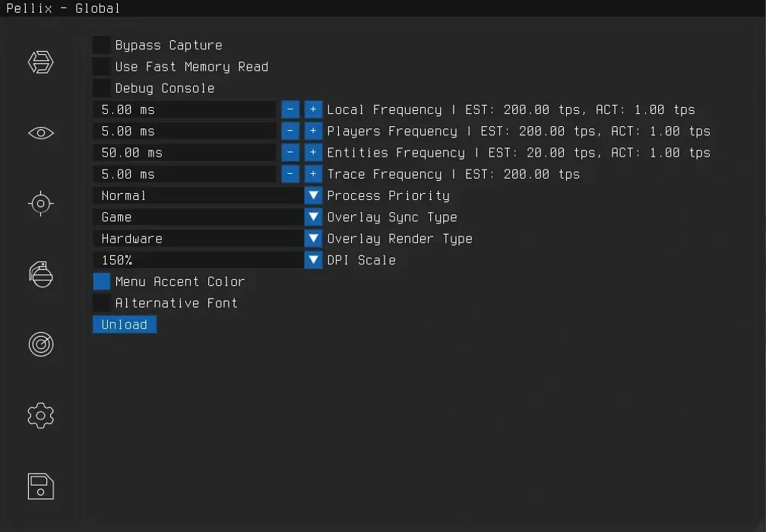
Task: Expand the DPI Scale dropdown arrow
Action: 313,260
